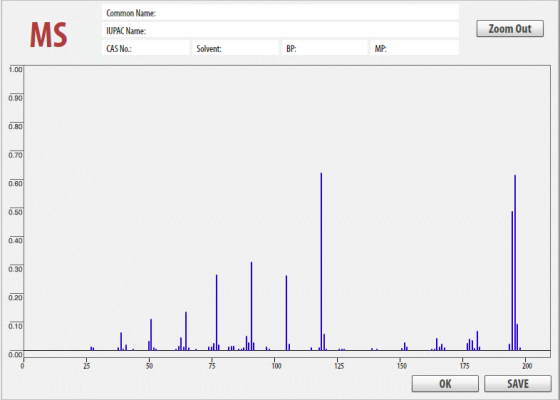560x400 pixels.
Task: Click the x-axis label 50
Action: [x=149, y=366]
